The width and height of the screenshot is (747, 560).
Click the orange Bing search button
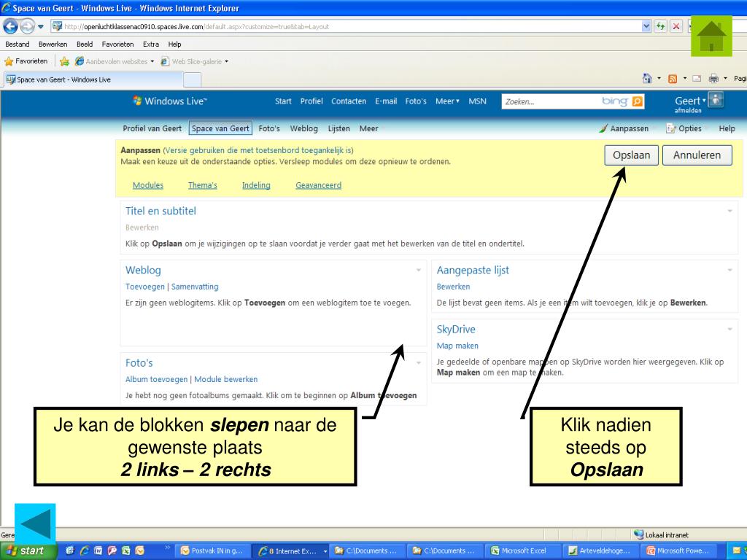point(638,101)
